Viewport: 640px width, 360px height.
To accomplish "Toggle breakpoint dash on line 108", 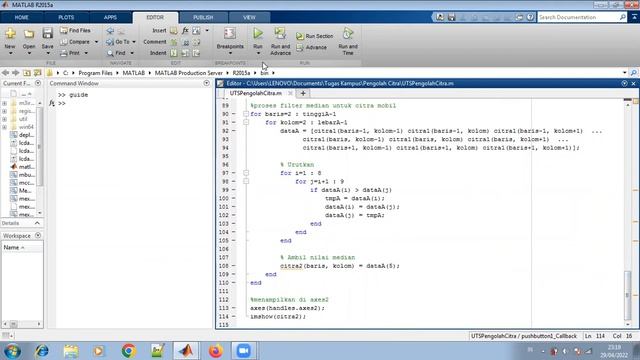I will coord(234,266).
